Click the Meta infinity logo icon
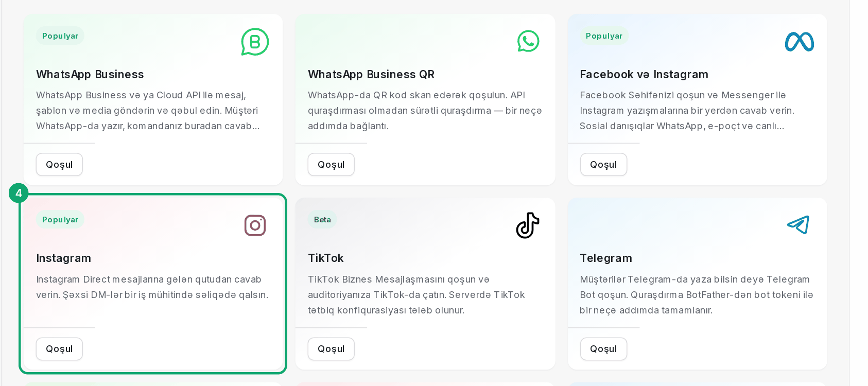The height and width of the screenshot is (386, 868). pos(800,42)
